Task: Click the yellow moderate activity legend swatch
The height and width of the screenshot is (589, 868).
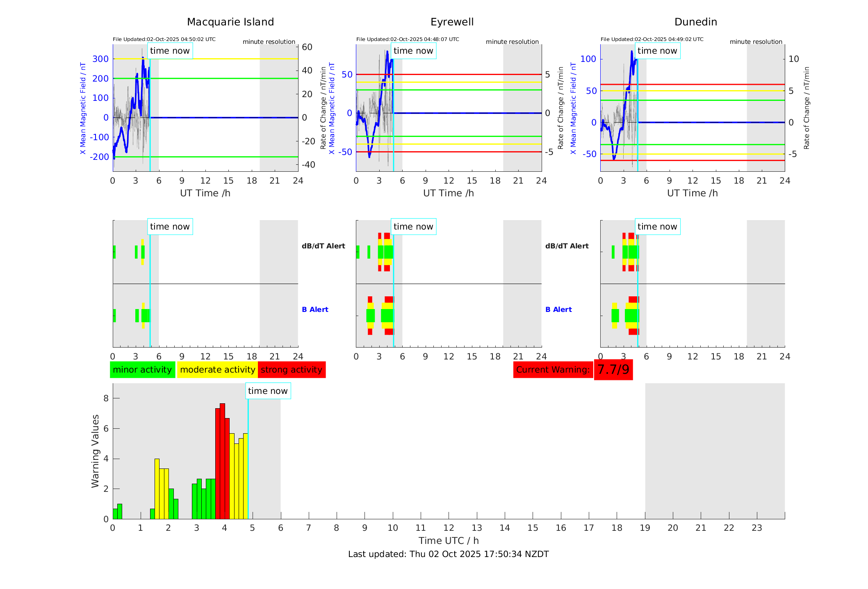Action: [x=217, y=370]
